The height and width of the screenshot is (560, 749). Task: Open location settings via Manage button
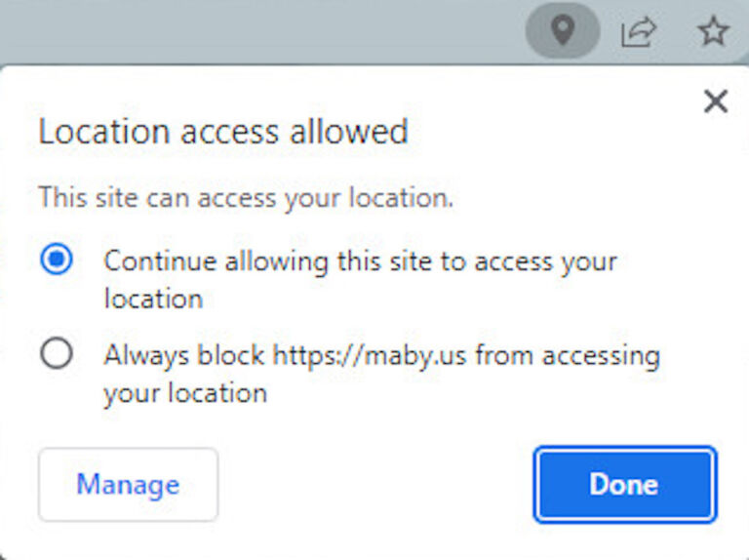click(x=128, y=485)
